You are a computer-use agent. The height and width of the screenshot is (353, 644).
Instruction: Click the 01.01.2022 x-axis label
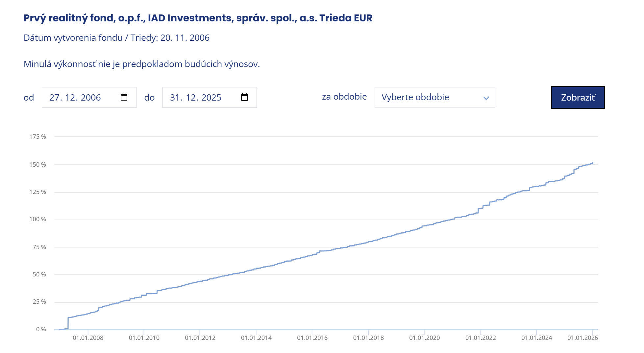[x=480, y=338]
